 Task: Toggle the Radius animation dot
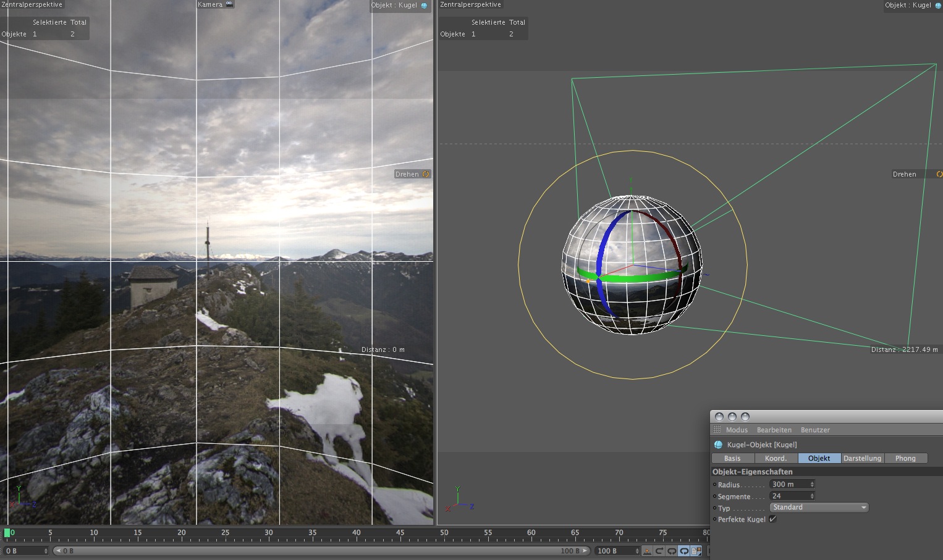pos(714,485)
